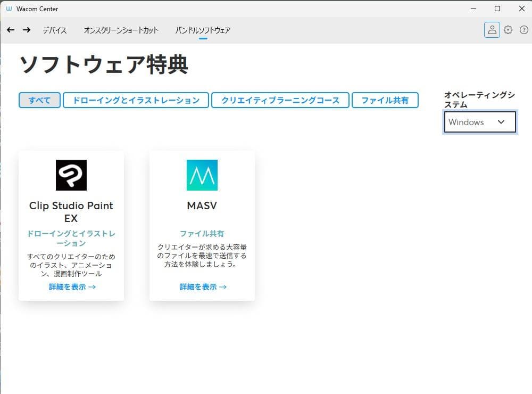Switch to the デバイス tab

coord(54,30)
